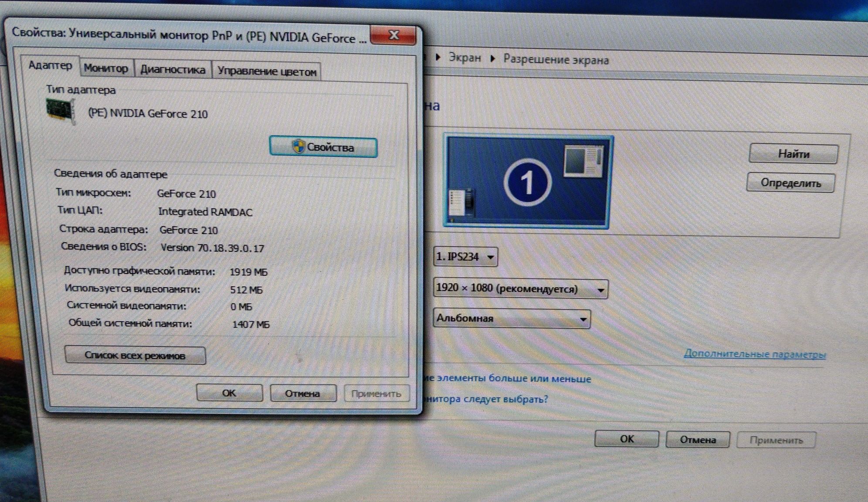Expand the arrow before Экран breadcrumb
Viewport: 868px width, 502px height.
point(438,57)
